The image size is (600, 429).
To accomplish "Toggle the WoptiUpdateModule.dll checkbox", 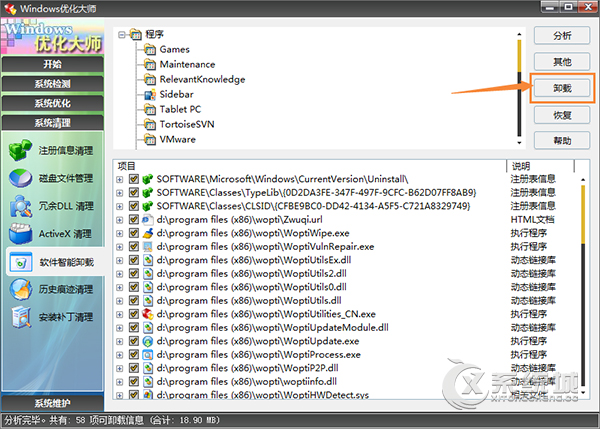I will coord(134,327).
